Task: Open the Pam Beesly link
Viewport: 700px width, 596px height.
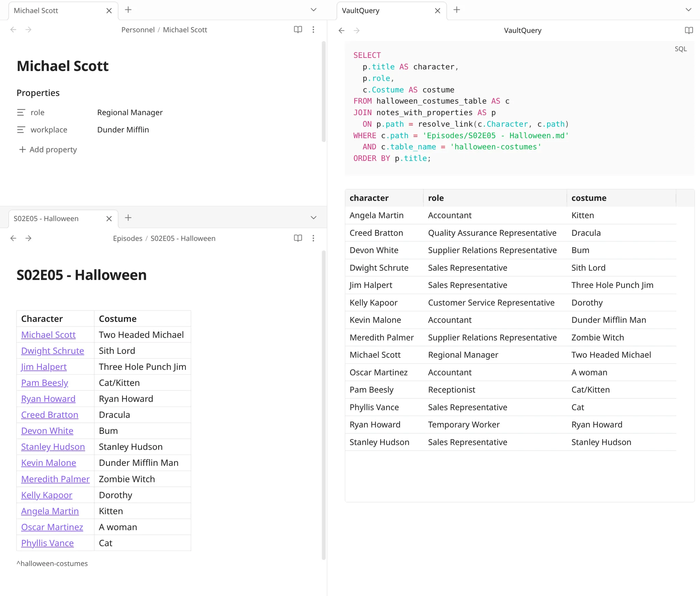Action: click(44, 383)
